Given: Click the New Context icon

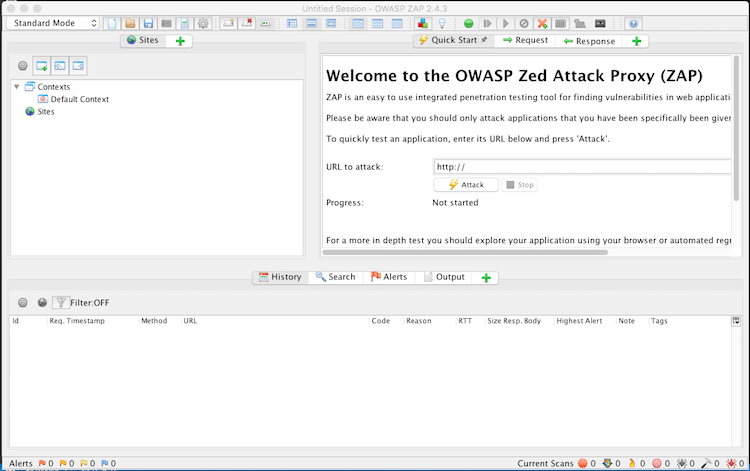Looking at the screenshot, I should coord(42,66).
